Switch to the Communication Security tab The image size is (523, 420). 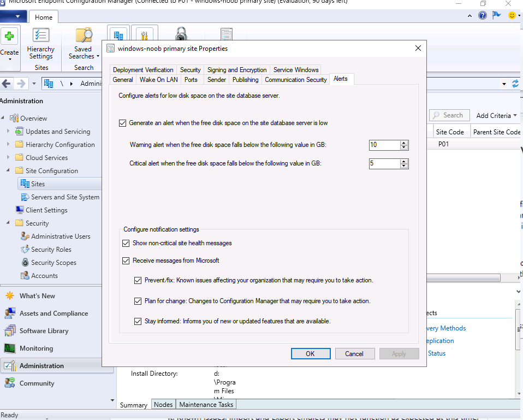click(x=295, y=80)
